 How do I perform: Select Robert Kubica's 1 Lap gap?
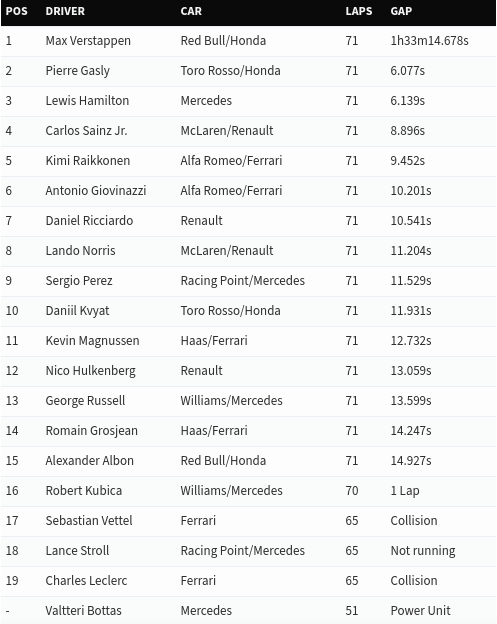(x=405, y=491)
